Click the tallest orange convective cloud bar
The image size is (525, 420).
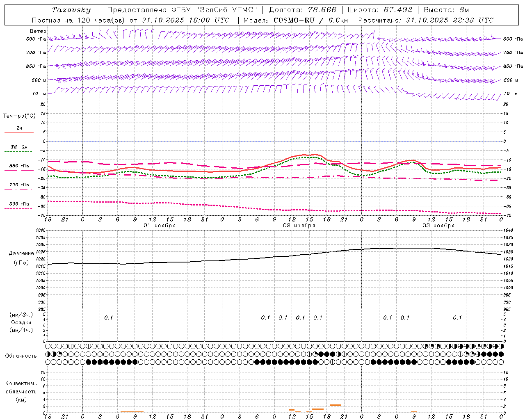point(336,405)
